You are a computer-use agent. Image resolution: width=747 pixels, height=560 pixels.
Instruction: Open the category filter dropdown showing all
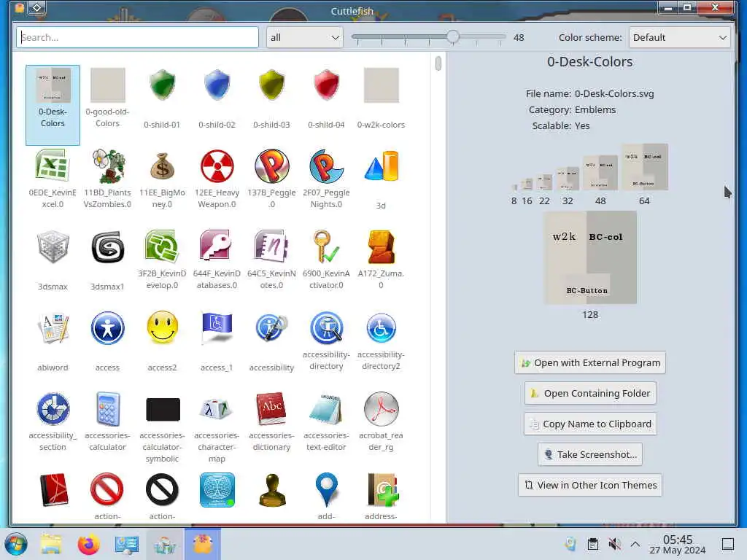pyautogui.click(x=304, y=37)
